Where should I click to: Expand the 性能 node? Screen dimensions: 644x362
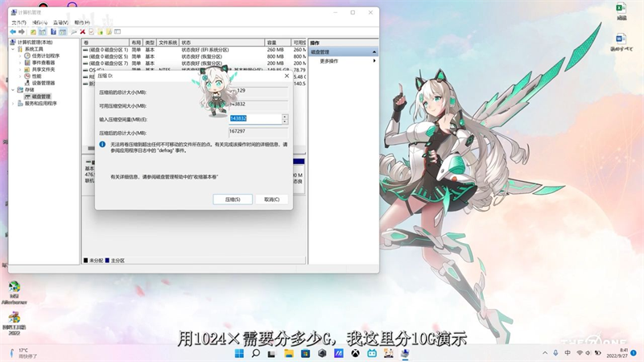click(20, 76)
